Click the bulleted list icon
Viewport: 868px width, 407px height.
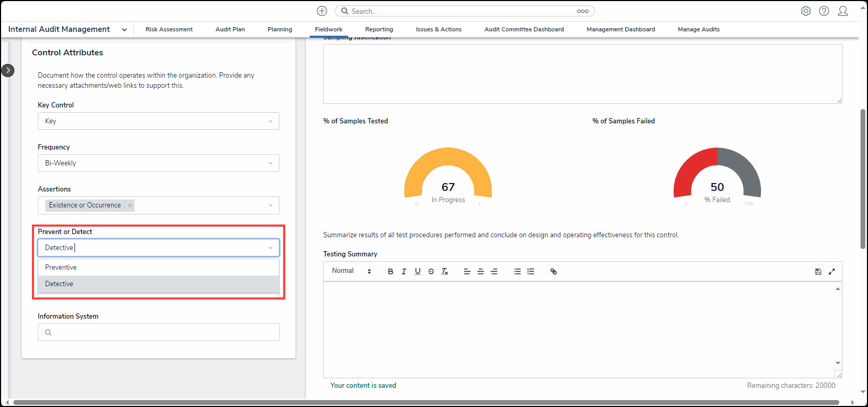click(x=517, y=271)
